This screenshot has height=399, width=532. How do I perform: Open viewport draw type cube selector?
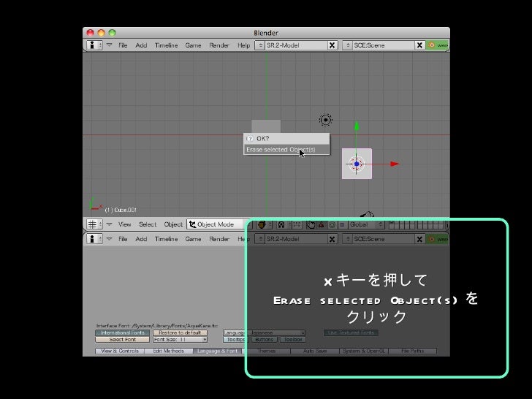[x=264, y=224]
